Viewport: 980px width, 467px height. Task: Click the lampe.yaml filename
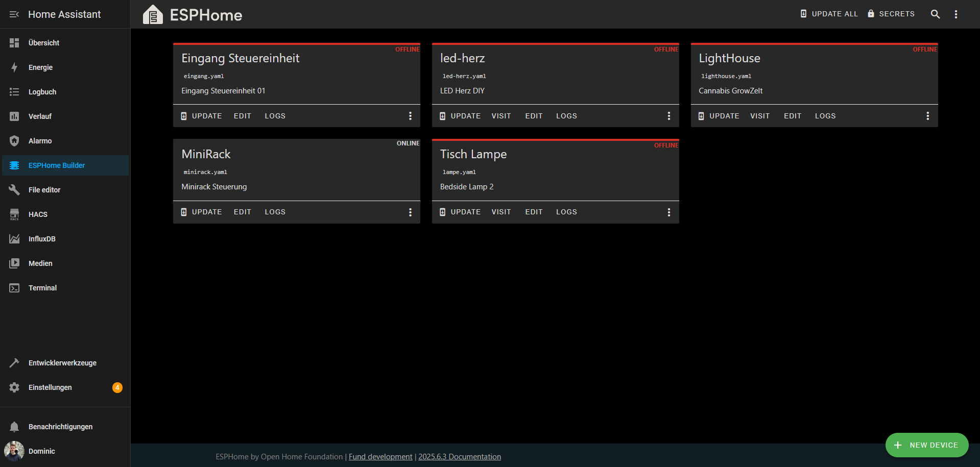(459, 172)
